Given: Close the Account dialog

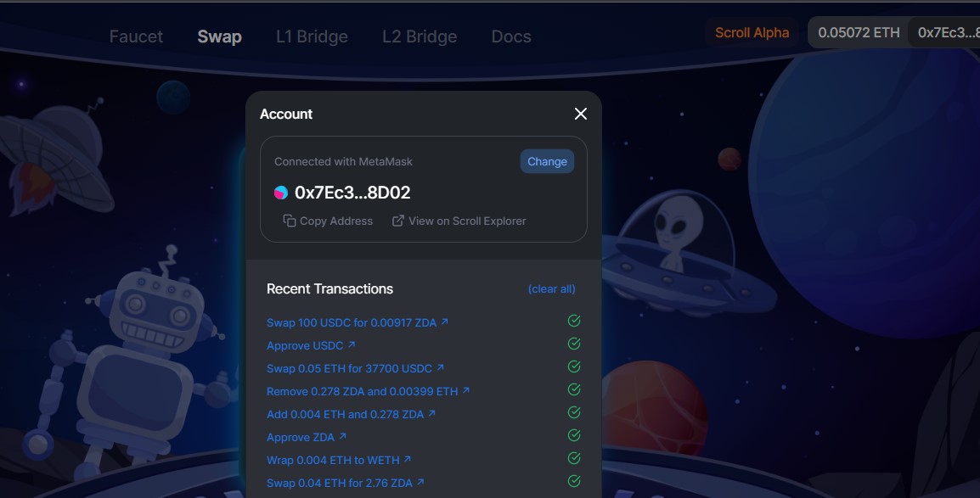Looking at the screenshot, I should point(581,114).
